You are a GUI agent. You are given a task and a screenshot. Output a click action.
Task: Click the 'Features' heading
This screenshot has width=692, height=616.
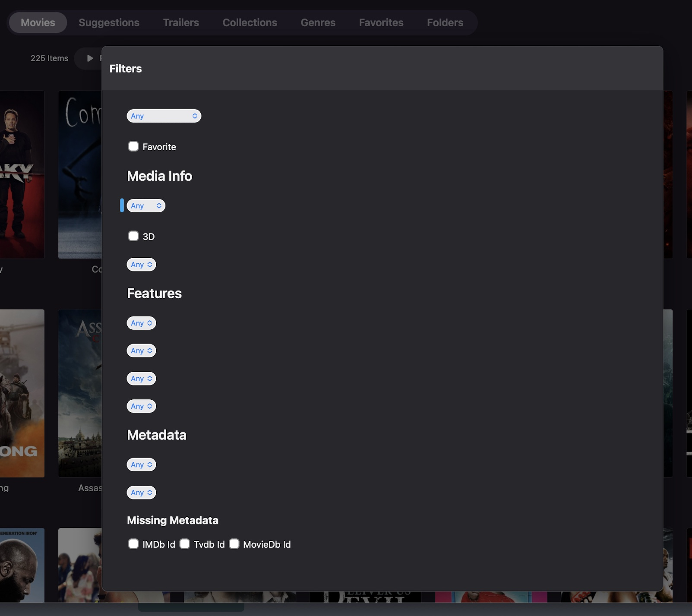tap(155, 294)
